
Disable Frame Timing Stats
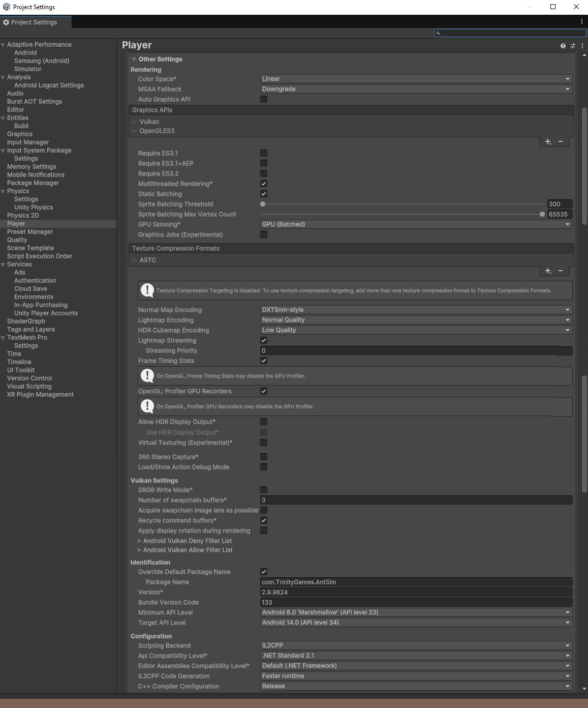tap(263, 361)
